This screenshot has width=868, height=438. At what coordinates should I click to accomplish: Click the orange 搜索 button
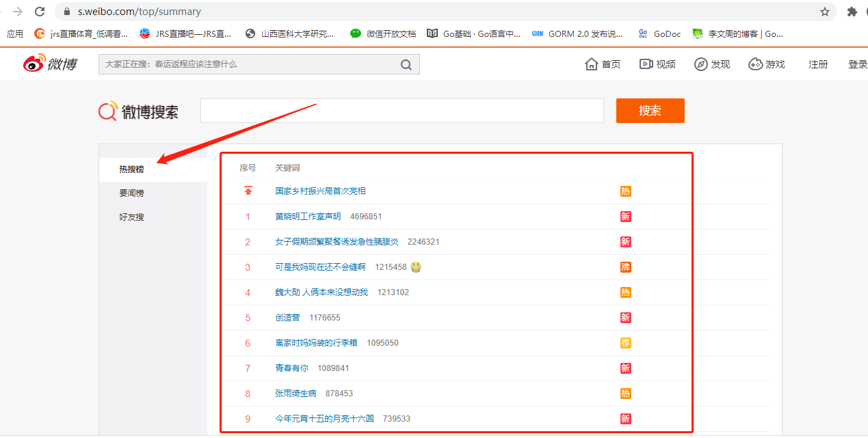tap(650, 111)
